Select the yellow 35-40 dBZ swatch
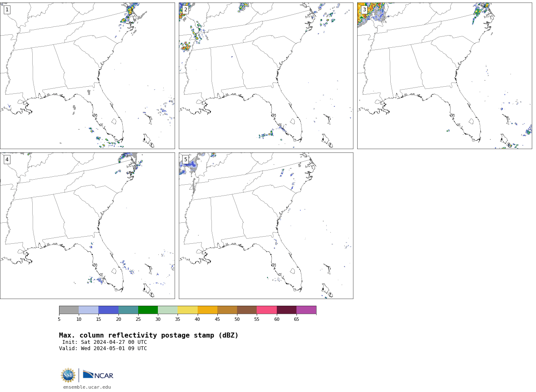Image resolution: width=536 pixels, height=392 pixels. click(x=188, y=310)
